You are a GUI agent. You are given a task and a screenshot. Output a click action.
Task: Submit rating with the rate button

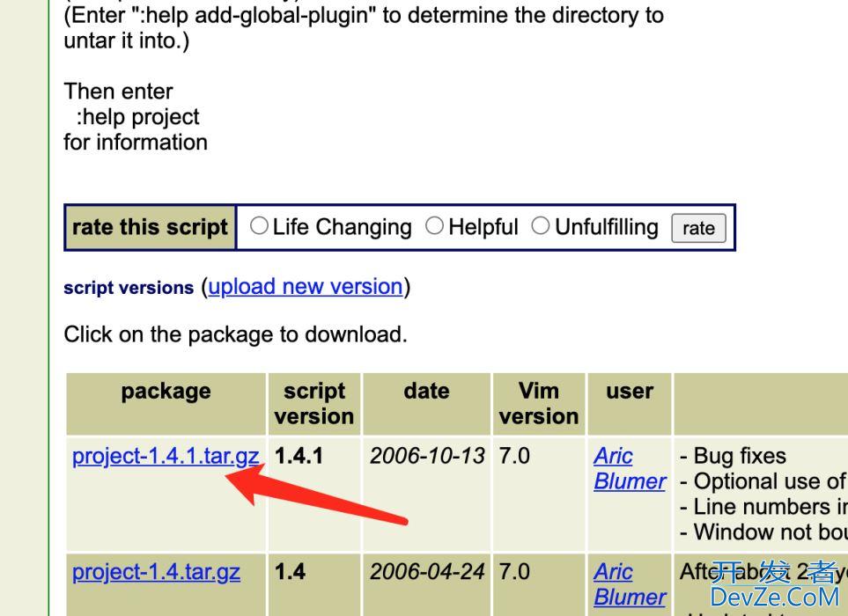coord(698,228)
